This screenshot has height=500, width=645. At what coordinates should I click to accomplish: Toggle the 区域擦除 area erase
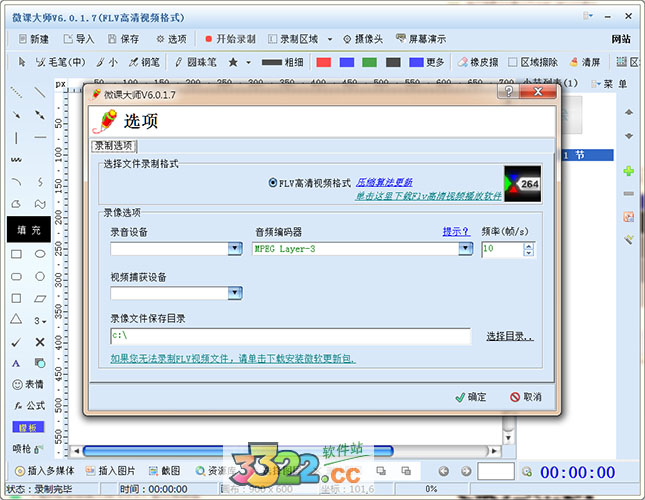[x=533, y=62]
